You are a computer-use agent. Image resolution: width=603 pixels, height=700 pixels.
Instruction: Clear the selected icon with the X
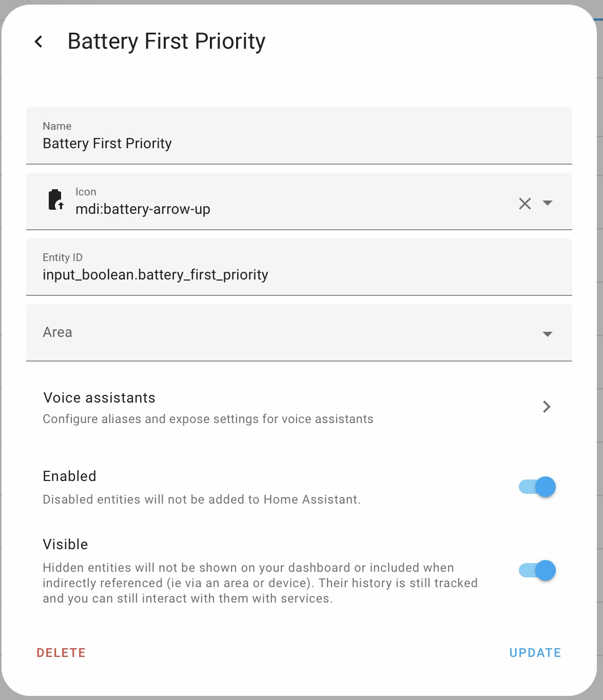point(524,204)
